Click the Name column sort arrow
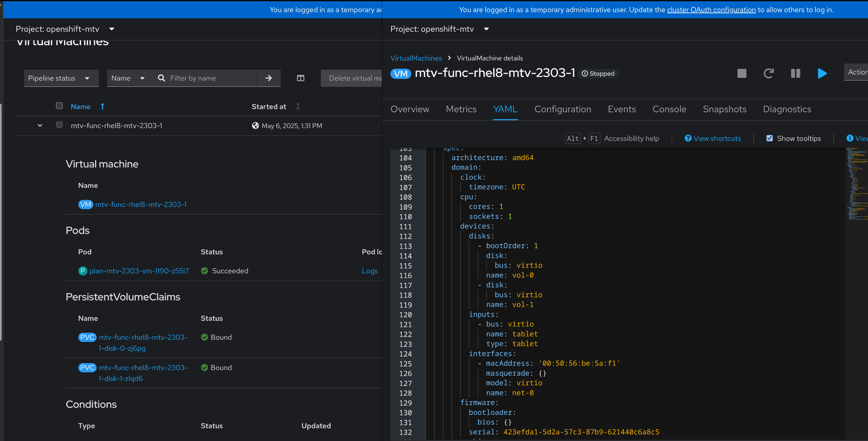 point(102,106)
